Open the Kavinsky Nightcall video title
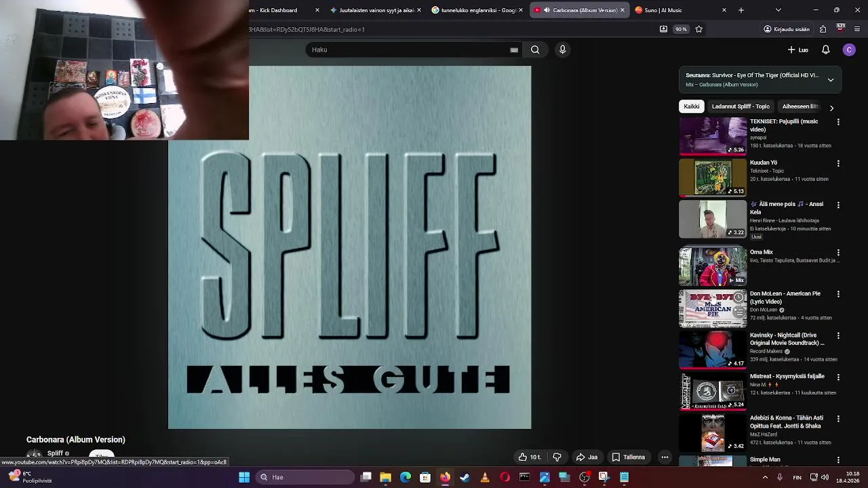Viewport: 868px width, 488px height. [x=787, y=339]
